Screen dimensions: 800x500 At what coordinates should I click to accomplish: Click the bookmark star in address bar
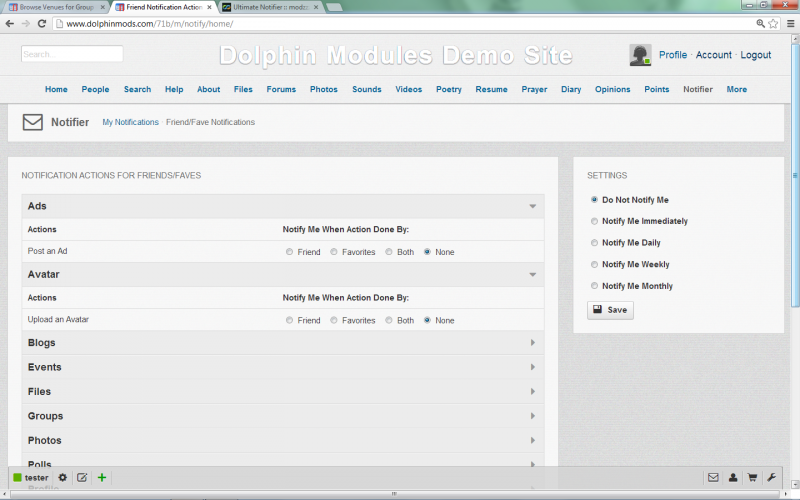[x=773, y=23]
